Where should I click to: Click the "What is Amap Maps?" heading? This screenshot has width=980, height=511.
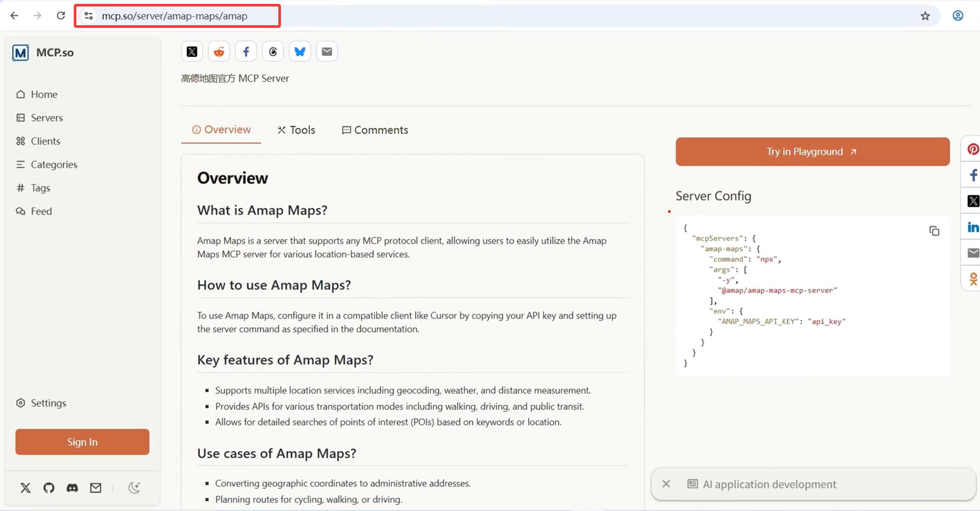pos(262,210)
